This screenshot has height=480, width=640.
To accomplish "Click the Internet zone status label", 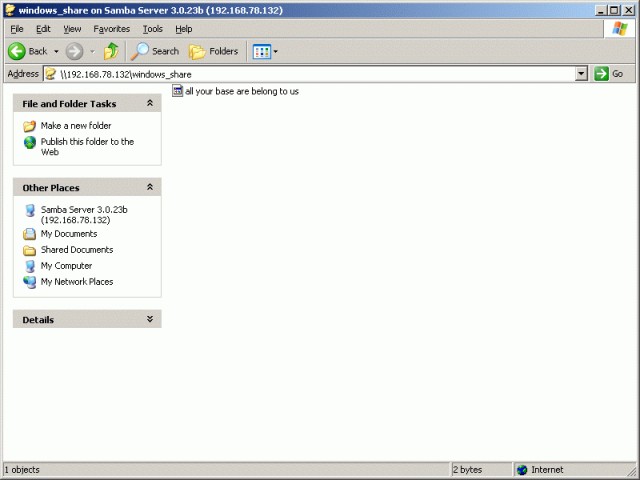I will 547,470.
